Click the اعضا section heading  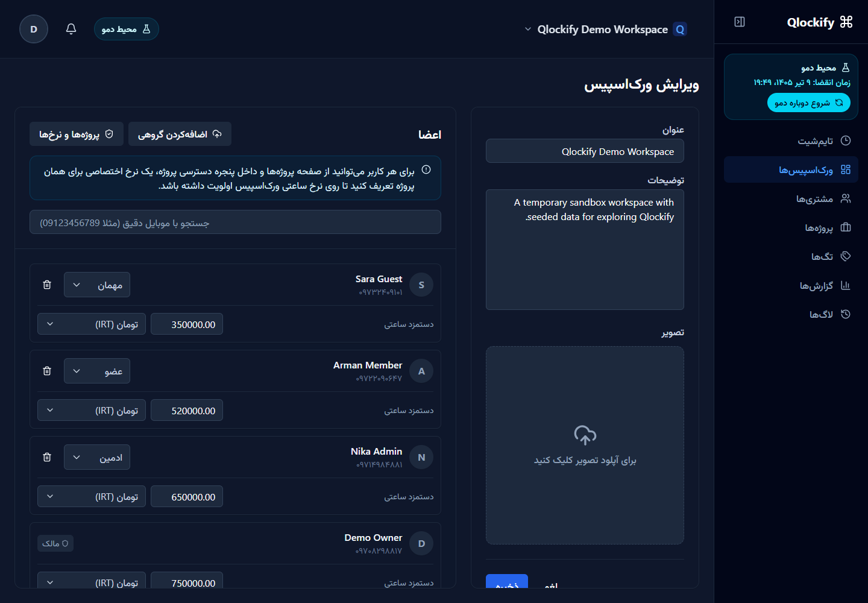tap(430, 134)
